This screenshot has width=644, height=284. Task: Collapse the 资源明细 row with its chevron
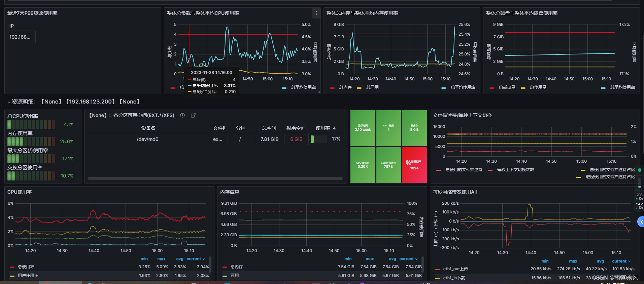tap(9, 102)
